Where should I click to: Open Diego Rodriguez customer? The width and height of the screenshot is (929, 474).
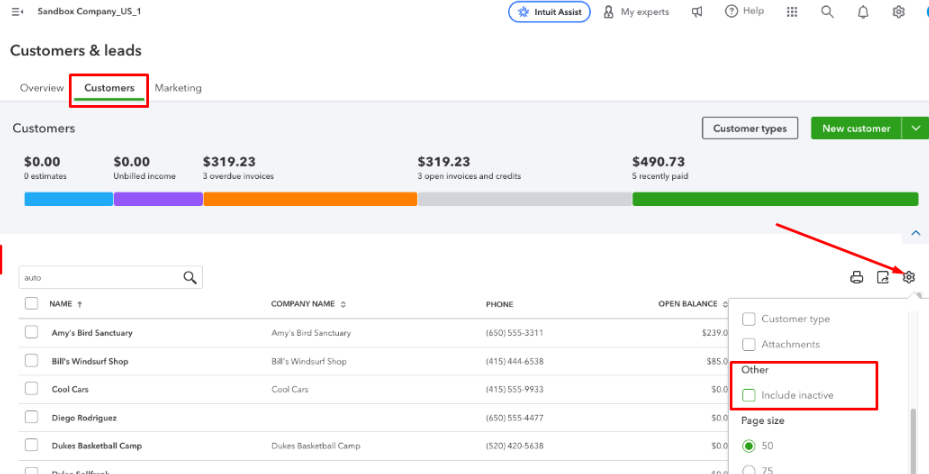pos(84,418)
